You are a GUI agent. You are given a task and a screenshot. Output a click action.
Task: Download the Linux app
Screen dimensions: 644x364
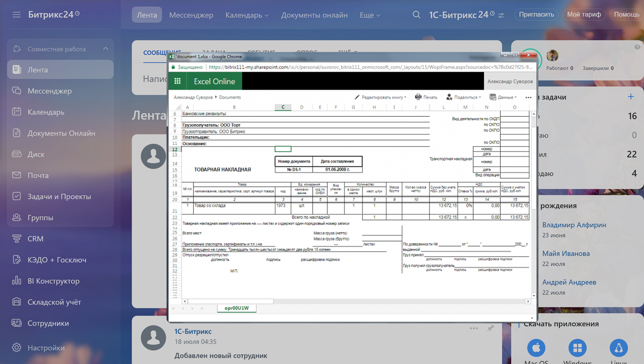[619, 348]
